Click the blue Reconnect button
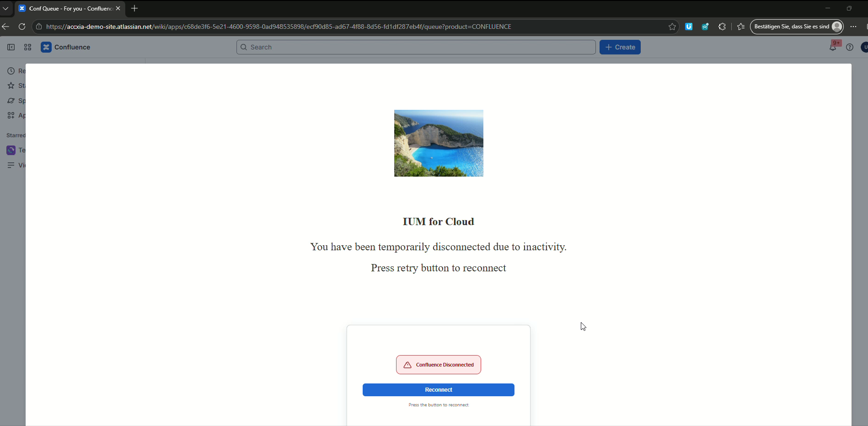 439,390
